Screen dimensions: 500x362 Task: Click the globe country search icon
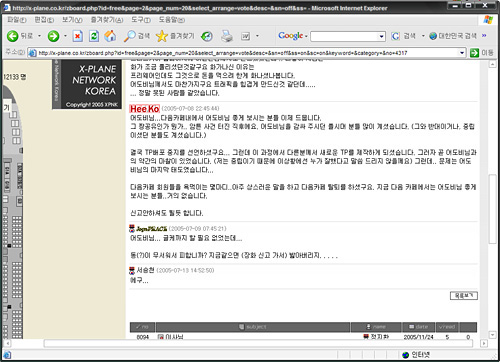tap(433, 36)
